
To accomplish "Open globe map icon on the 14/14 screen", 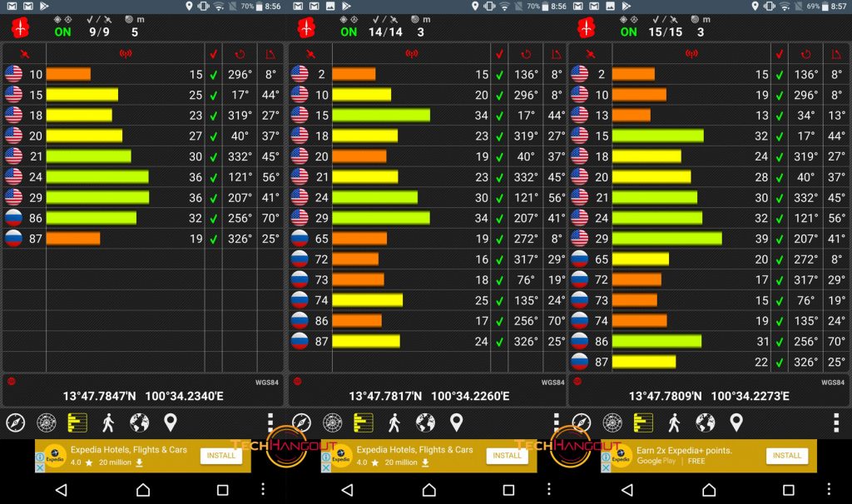I will [425, 422].
